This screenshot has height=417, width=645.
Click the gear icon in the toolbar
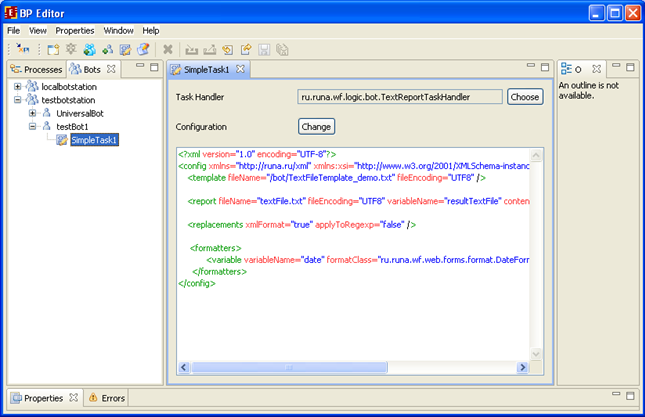click(71, 49)
